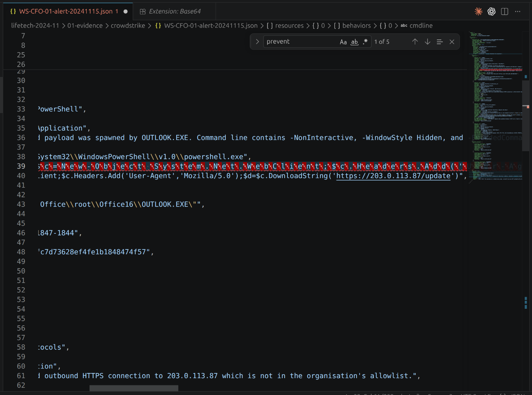
Task: Select the WS-CFO-01-alert-20241115.json tab
Action: [69, 11]
